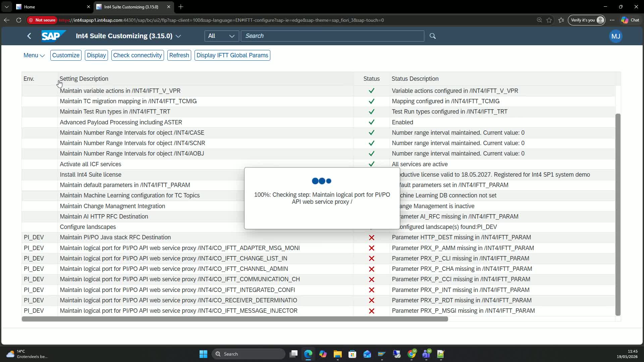Open File Explorer from the taskbar
Screen dimensions: 644x362
click(337, 354)
